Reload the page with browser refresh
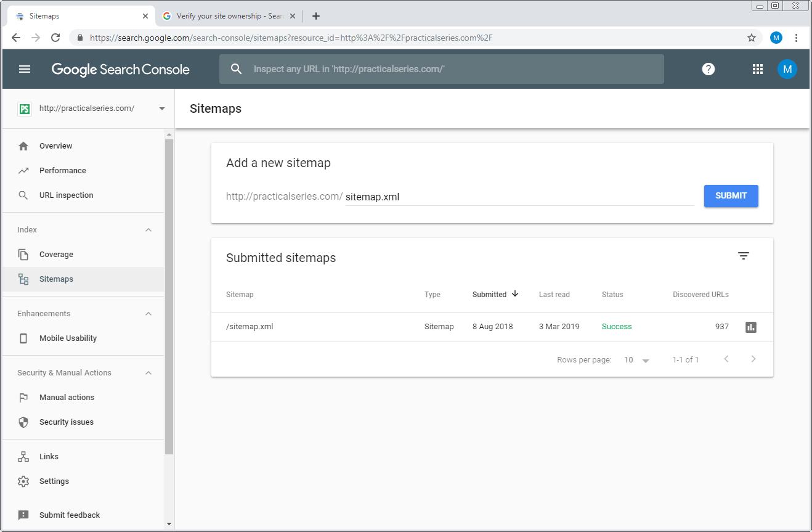 (x=55, y=38)
